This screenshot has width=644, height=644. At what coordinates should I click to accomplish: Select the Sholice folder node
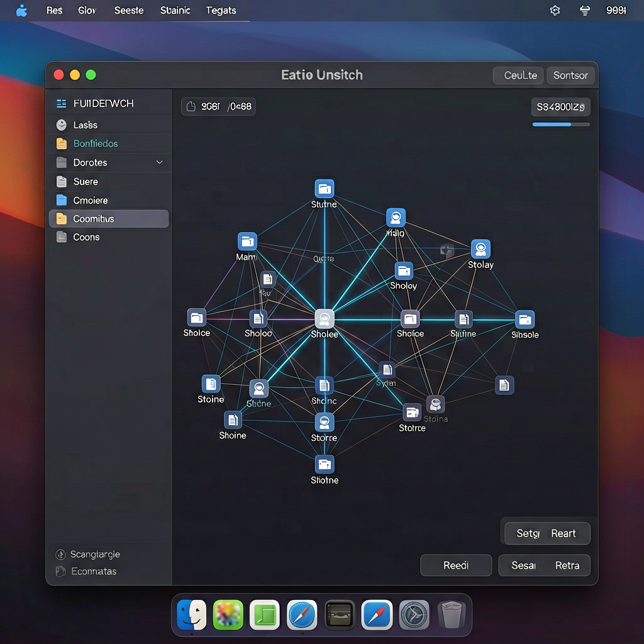click(410, 319)
